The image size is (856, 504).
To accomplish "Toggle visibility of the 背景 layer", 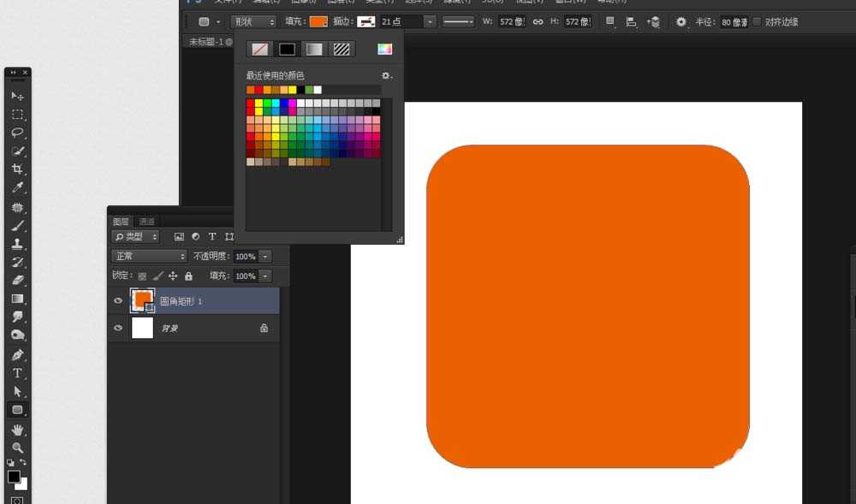I will (118, 328).
